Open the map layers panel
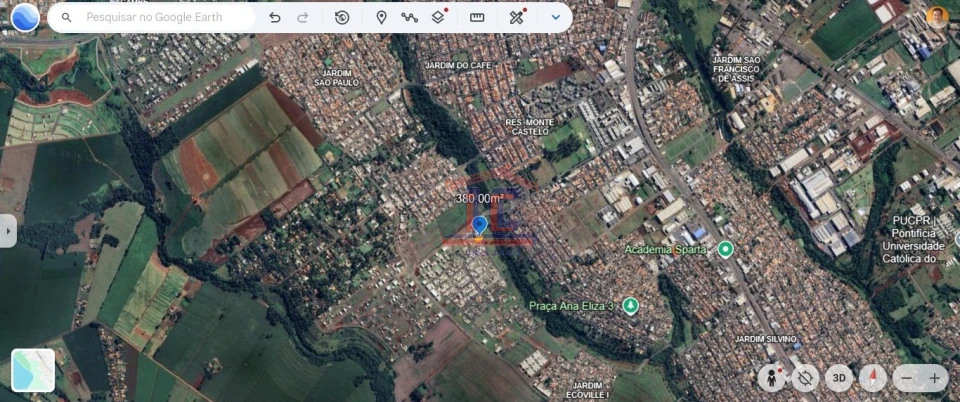 pos(438,17)
